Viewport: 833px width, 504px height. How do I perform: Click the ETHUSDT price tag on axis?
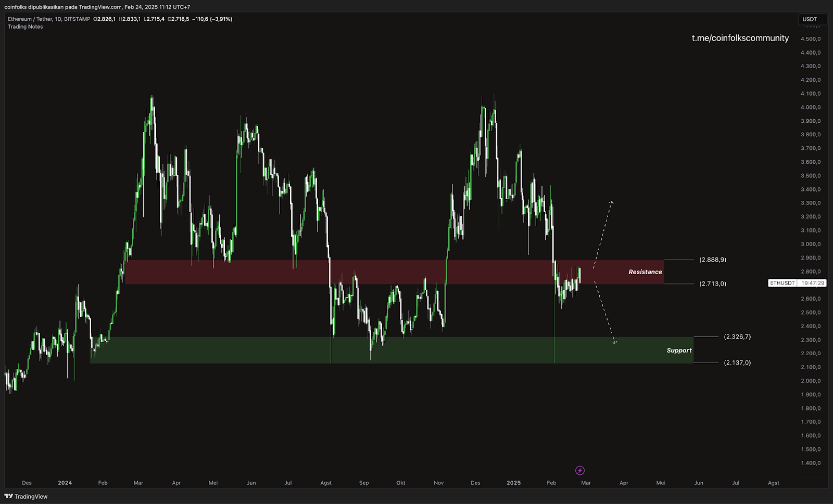(x=782, y=283)
